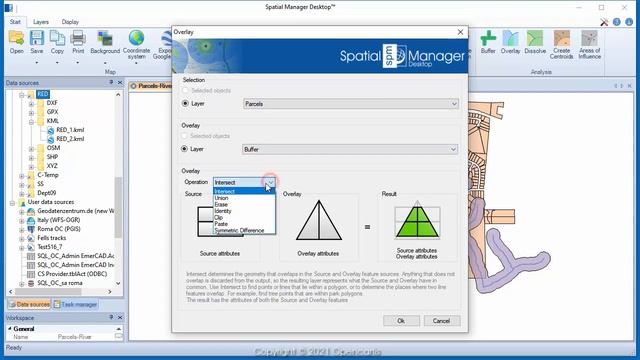Expand the GPX folder
640x360 pixels.
pyautogui.click(x=31, y=112)
